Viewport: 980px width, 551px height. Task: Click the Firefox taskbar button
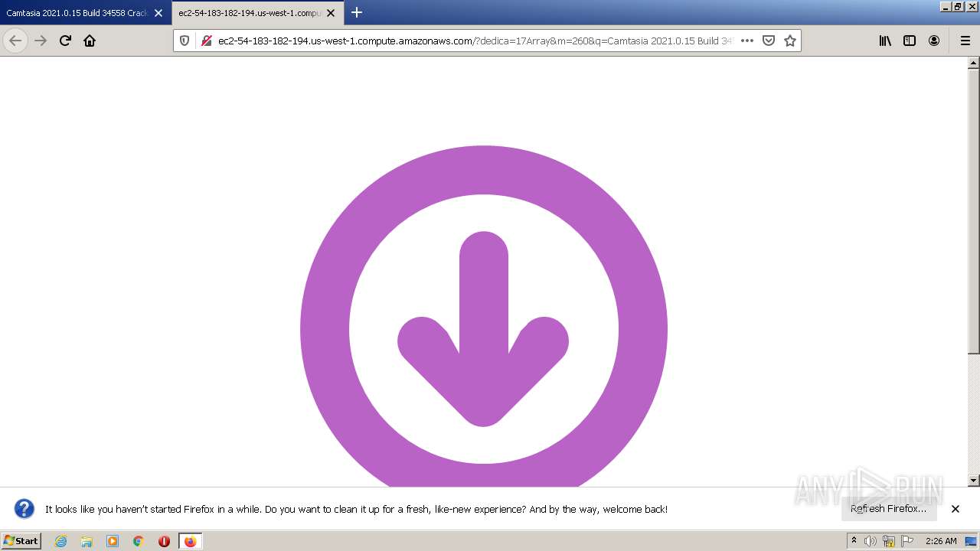point(190,541)
